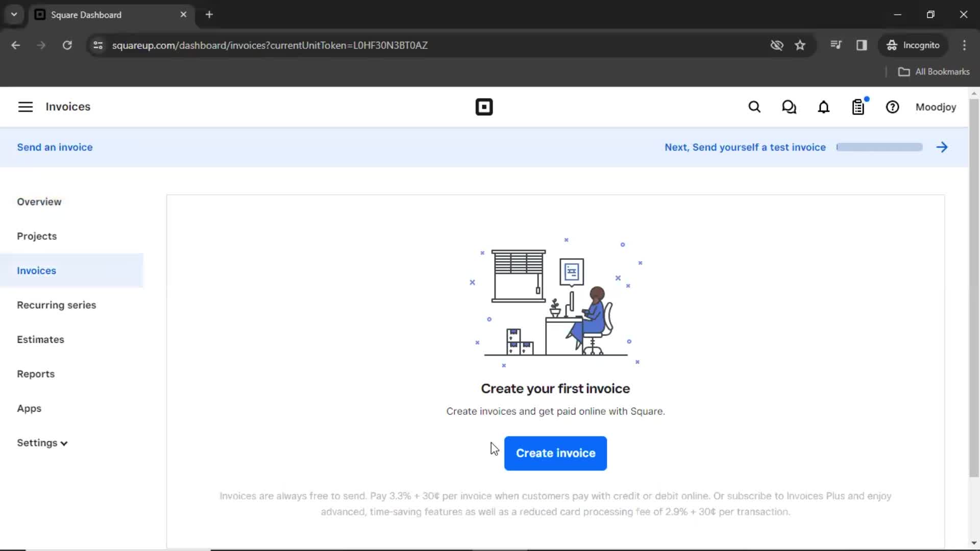Open messages or chat icon
Screen dimensions: 980x551
[x=790, y=107]
